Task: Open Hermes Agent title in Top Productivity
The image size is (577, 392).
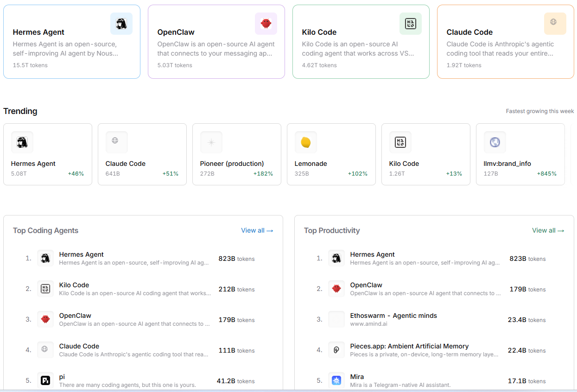Action: click(x=373, y=254)
